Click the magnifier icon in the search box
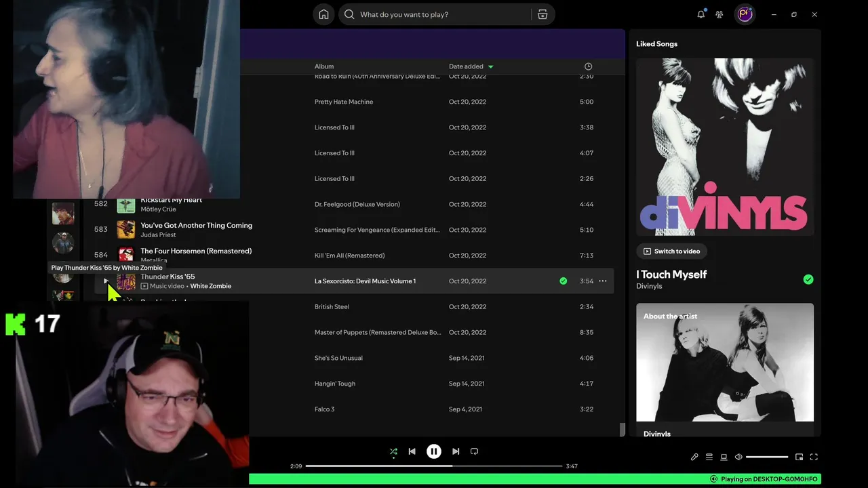868x488 pixels. (x=349, y=14)
